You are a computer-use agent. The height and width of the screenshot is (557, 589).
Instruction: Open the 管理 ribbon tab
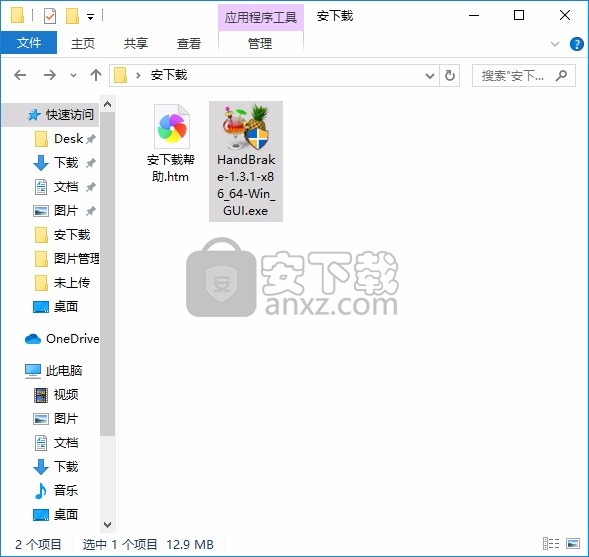coord(260,44)
